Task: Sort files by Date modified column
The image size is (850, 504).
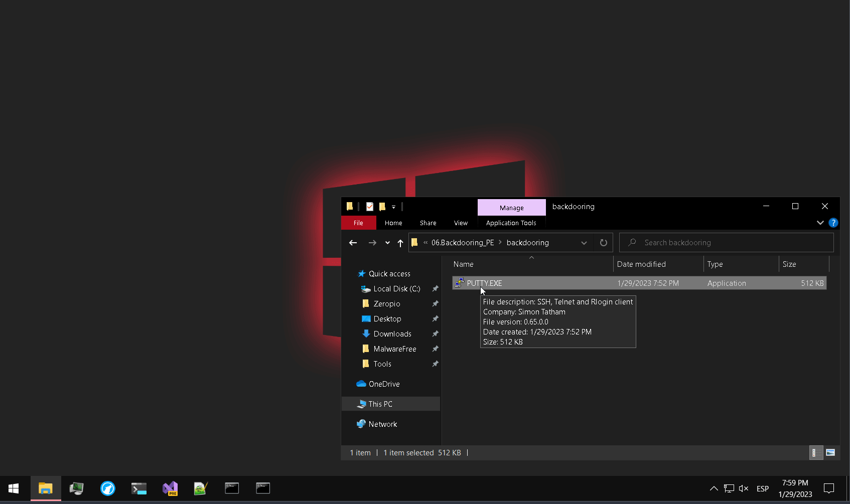Action: [641, 264]
